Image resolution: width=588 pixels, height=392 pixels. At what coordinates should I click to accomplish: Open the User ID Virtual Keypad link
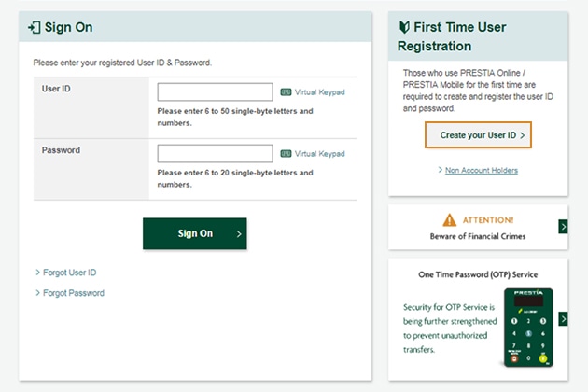click(x=319, y=91)
